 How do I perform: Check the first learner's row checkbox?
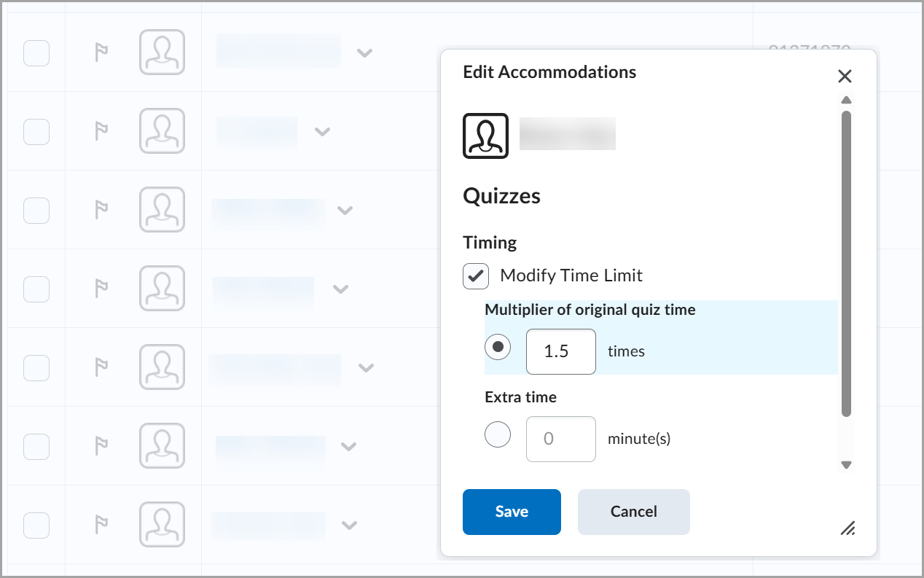coord(36,52)
